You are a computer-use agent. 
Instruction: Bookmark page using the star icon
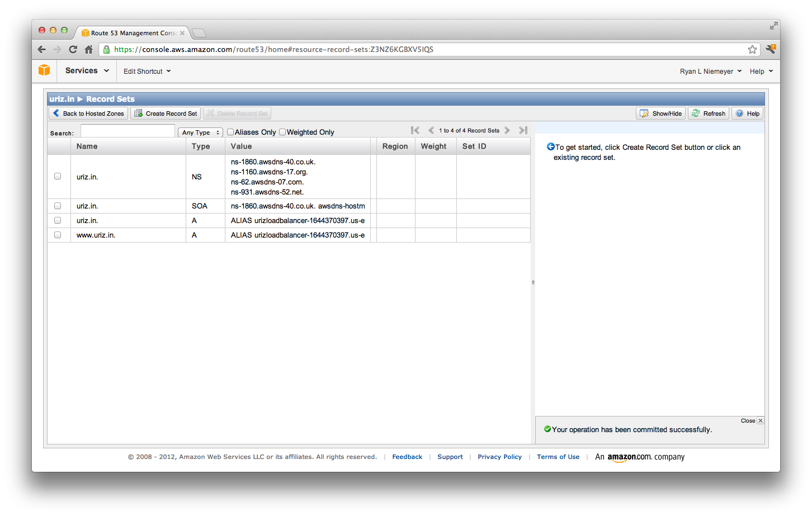point(752,49)
